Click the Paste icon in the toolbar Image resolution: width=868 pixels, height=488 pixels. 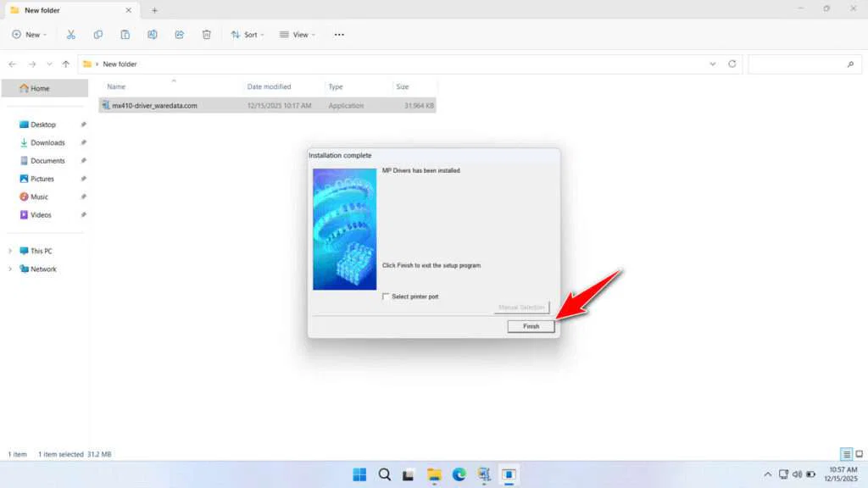pyautogui.click(x=125, y=34)
